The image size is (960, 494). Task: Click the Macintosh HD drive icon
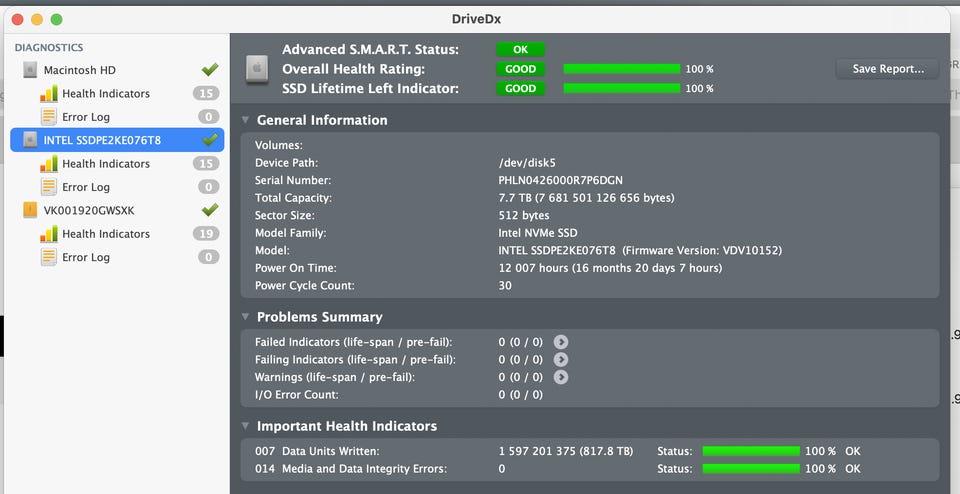pos(30,70)
